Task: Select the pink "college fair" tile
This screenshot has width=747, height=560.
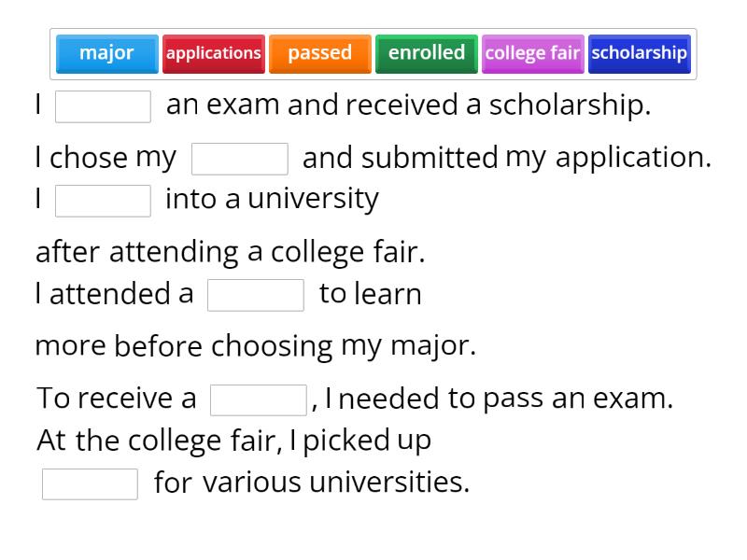Action: pos(532,53)
